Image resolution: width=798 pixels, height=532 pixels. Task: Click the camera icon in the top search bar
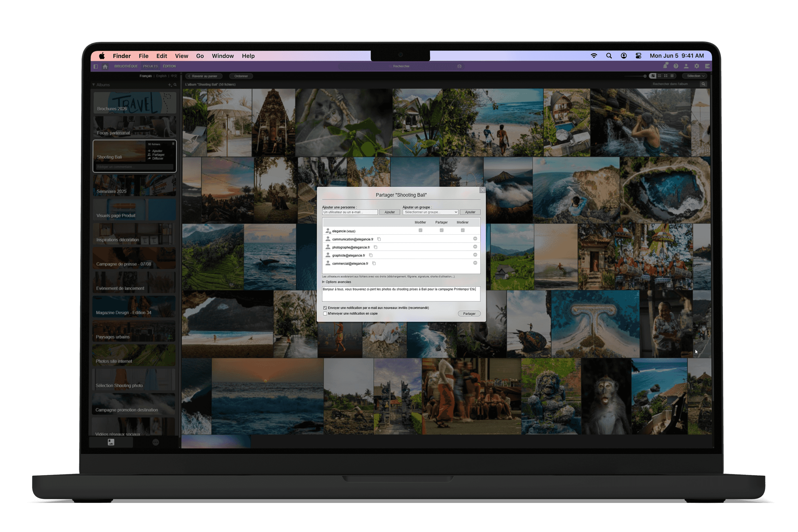click(x=459, y=66)
